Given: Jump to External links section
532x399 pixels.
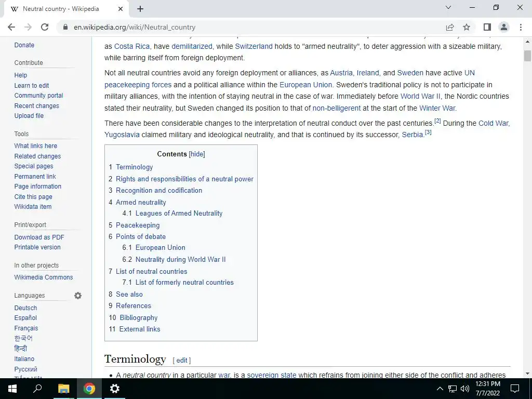Looking at the screenshot, I should [x=139, y=329].
